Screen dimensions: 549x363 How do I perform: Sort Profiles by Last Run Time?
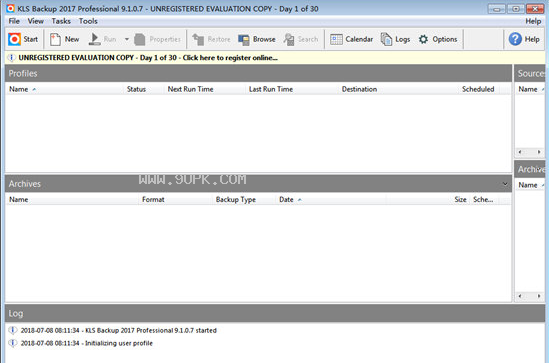pyautogui.click(x=271, y=89)
